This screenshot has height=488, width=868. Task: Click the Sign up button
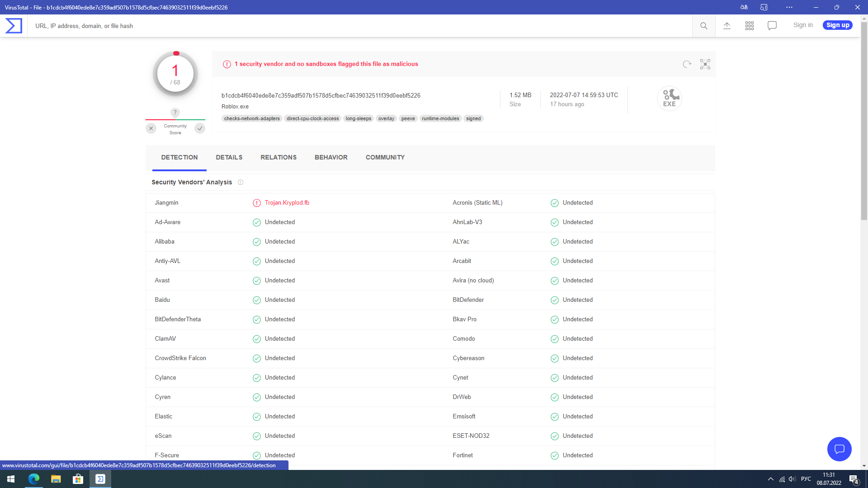point(837,25)
